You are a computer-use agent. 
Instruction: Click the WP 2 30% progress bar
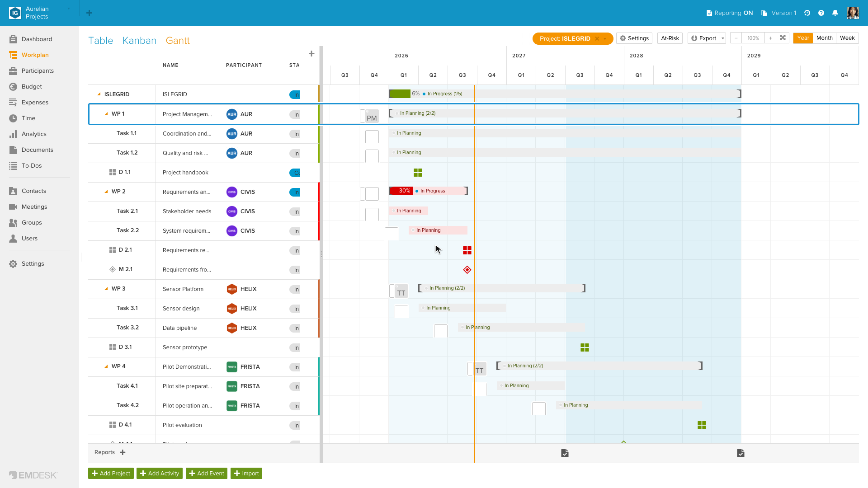point(401,191)
